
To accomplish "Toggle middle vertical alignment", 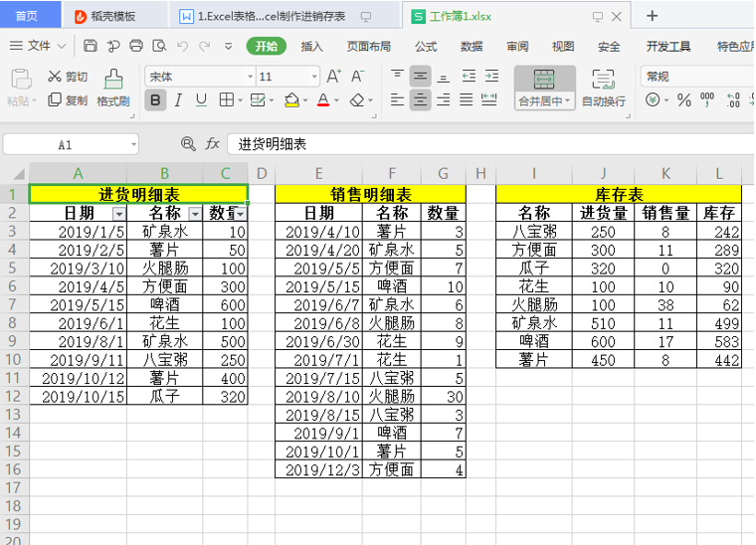I will [x=421, y=77].
